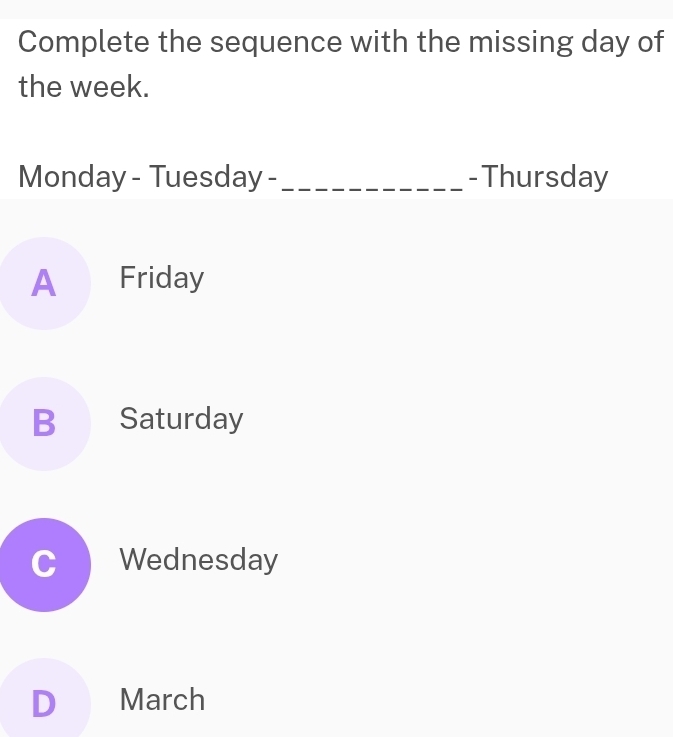Screen dimensions: 673x737
Task: Pick the March answer text
Action: 162,700
